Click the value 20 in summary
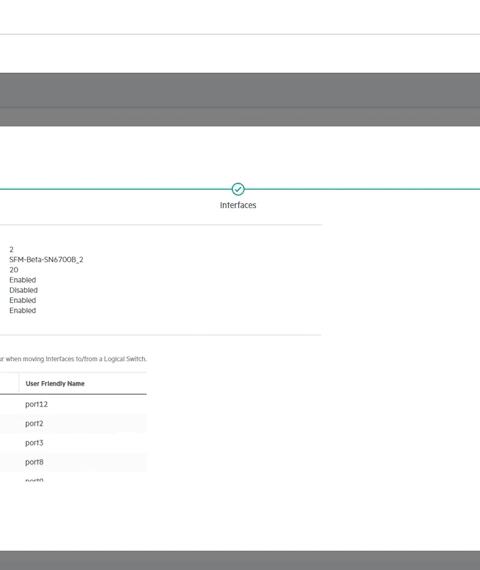 14,270
